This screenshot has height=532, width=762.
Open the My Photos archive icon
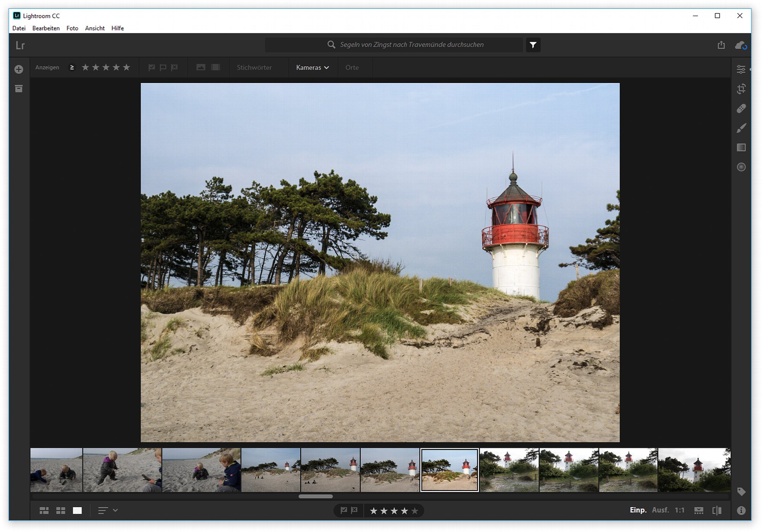[19, 89]
